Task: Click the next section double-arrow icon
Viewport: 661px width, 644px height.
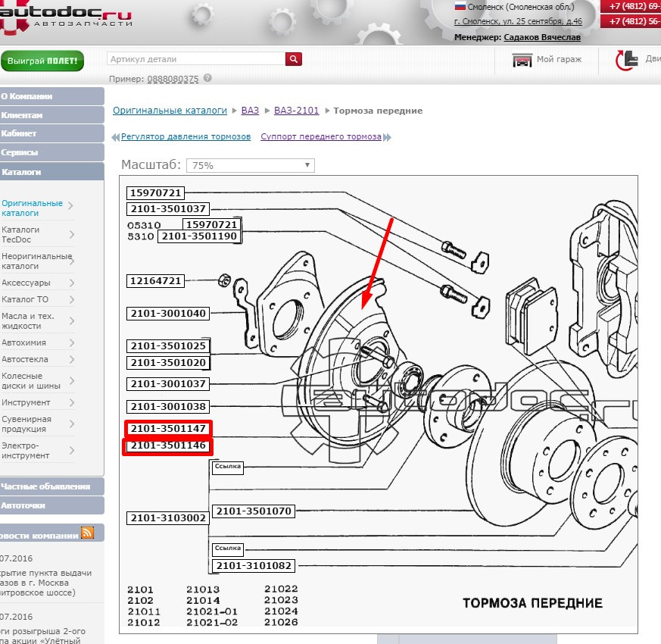Action: tap(387, 137)
